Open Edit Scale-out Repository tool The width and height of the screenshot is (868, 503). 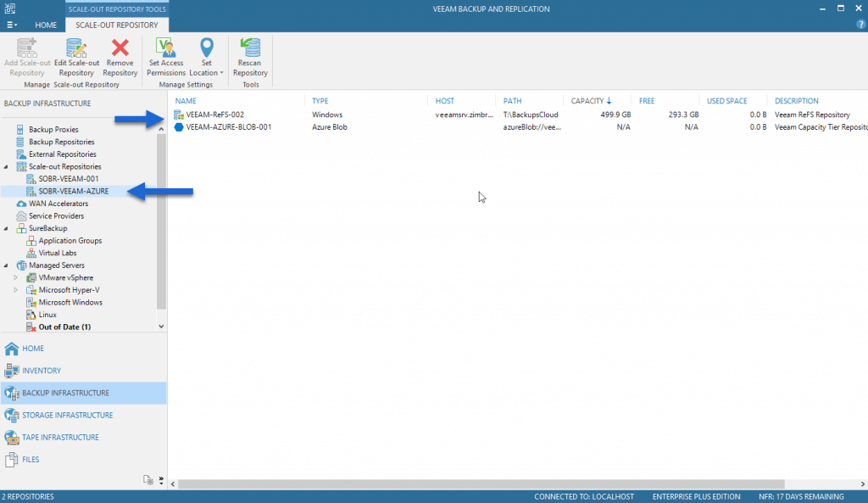click(x=76, y=58)
